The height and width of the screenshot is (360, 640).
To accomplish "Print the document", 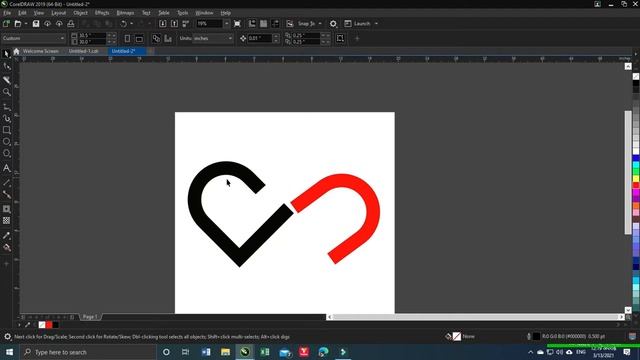I will click(71, 24).
